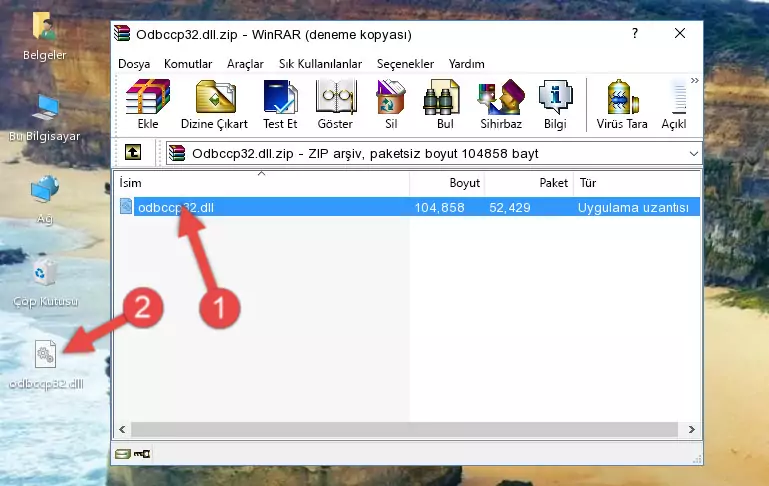Start Virüs Tara virus scan
The height and width of the screenshot is (486, 769).
(x=622, y=97)
